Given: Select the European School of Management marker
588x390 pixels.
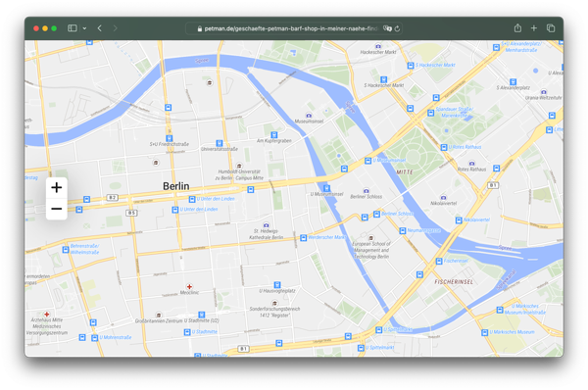Looking at the screenshot, I should (370, 238).
